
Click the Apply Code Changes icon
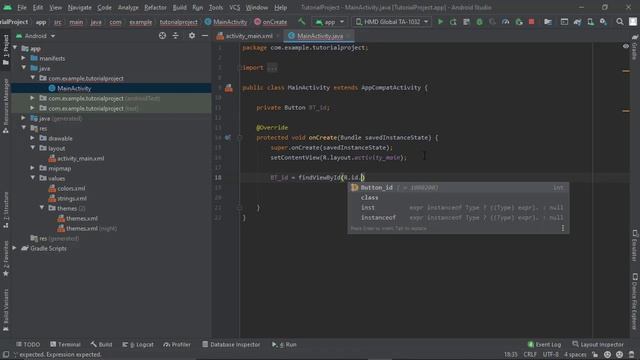point(466,22)
